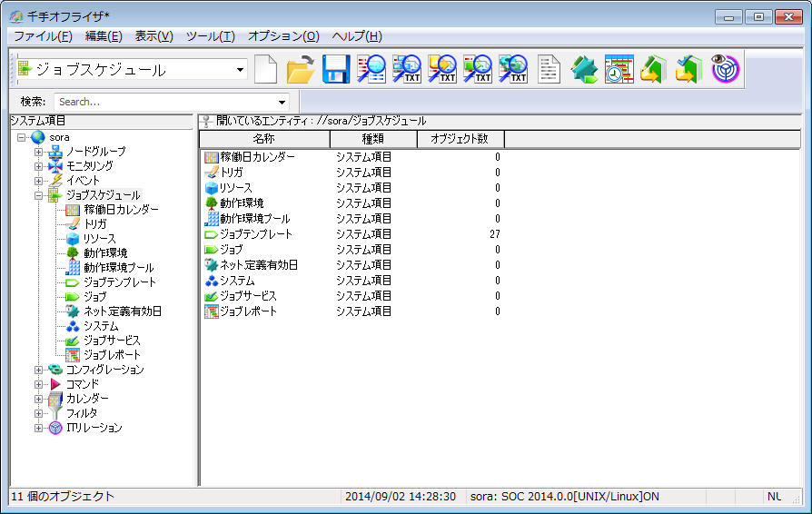This screenshot has height=514, width=812.
Task: Select 稼働日カレンダー in the tree
Action: click(121, 210)
